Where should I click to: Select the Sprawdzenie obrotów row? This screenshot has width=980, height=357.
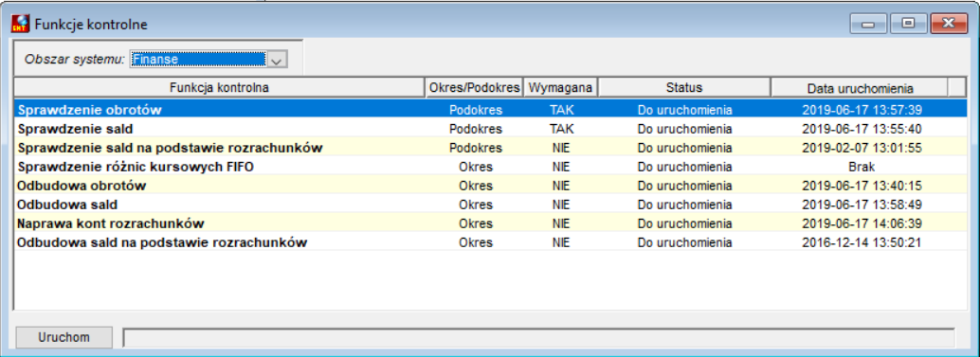491,110
